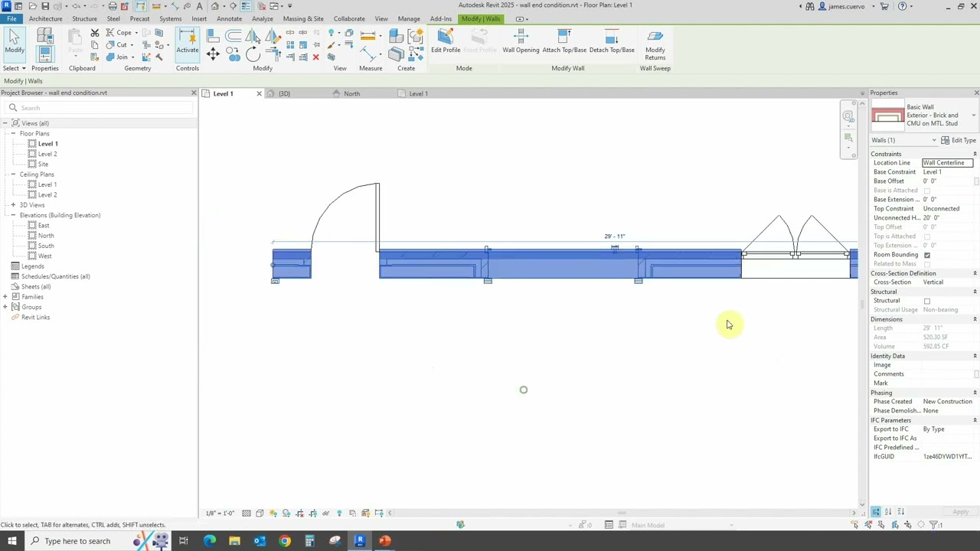Collapse the Cross-Section Definition section
The height and width of the screenshot is (551, 980).
tap(975, 273)
